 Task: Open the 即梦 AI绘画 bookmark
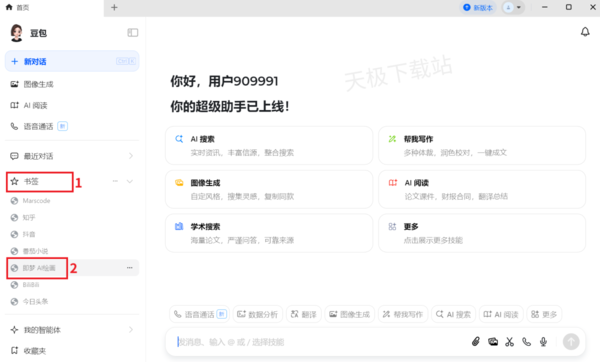[72, 268]
